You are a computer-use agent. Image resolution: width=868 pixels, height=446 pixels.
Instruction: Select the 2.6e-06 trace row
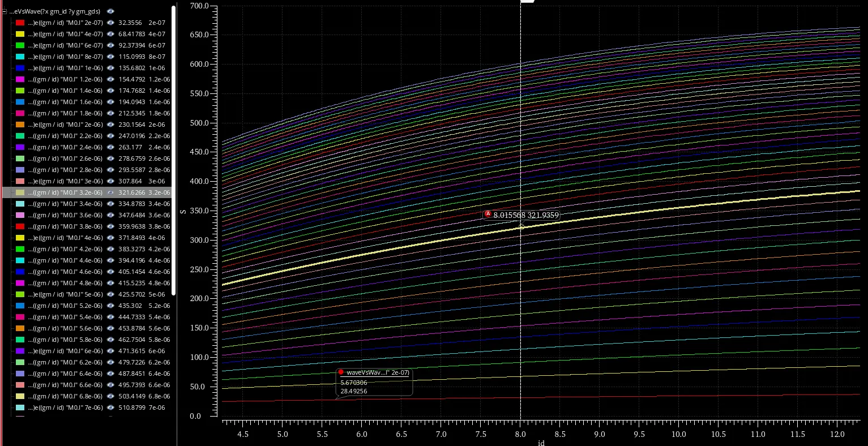(x=86, y=158)
